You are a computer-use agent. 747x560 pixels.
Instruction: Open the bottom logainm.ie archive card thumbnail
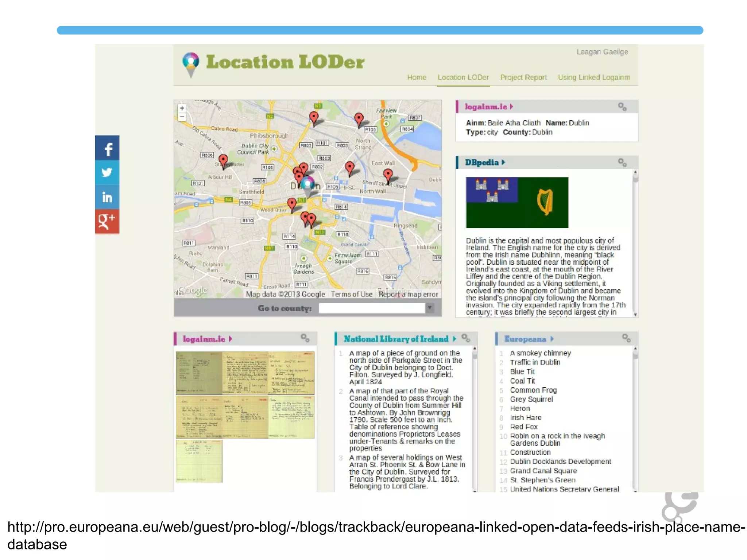pos(199,461)
